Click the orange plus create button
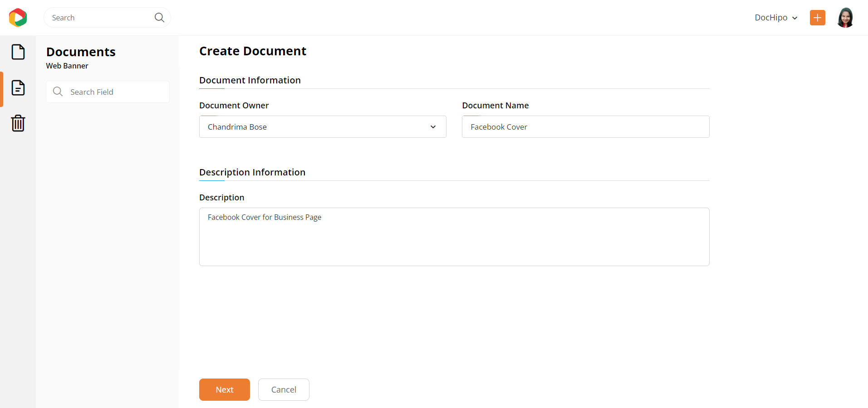Image resolution: width=868 pixels, height=408 pixels. click(817, 18)
